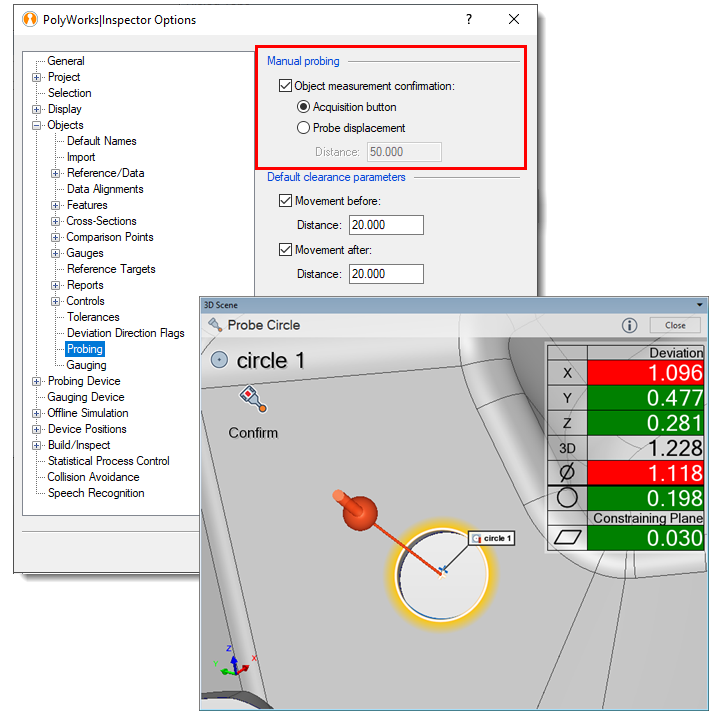
Task: Open the help question mark button
Action: click(x=468, y=19)
